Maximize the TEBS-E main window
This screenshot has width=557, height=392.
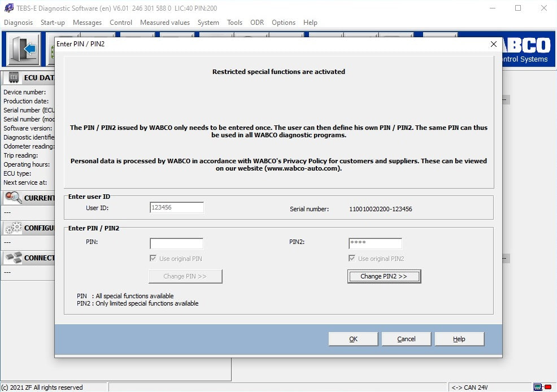(518, 8)
